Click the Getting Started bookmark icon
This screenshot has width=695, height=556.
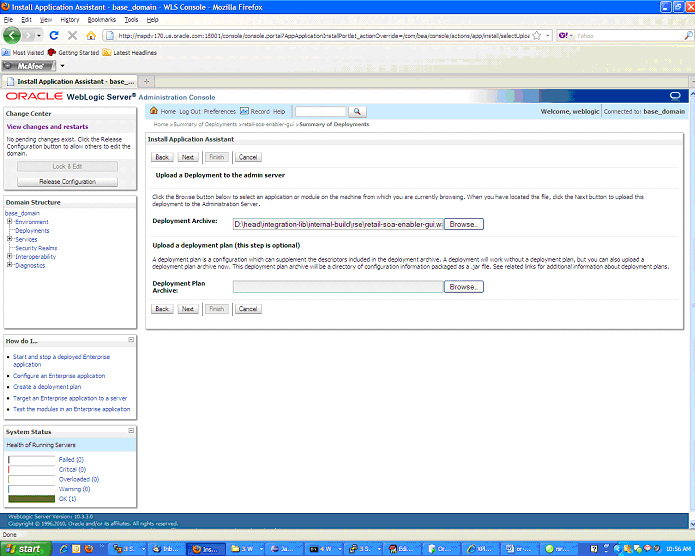click(x=51, y=52)
